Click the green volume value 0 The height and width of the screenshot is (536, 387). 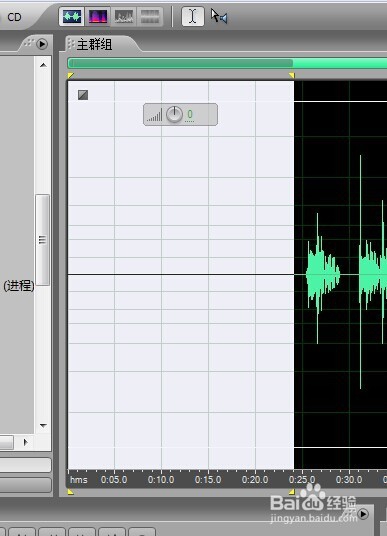190,115
